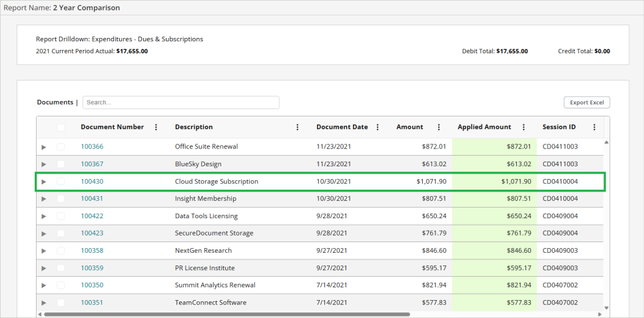
Task: Check the box for document 100366
Action: 61,146
